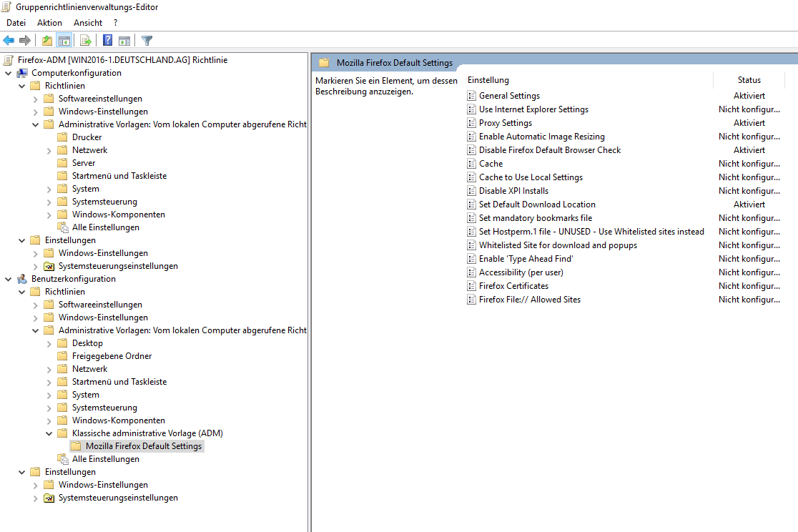
Task: Select the Server folder tree item
Action: tap(84, 163)
